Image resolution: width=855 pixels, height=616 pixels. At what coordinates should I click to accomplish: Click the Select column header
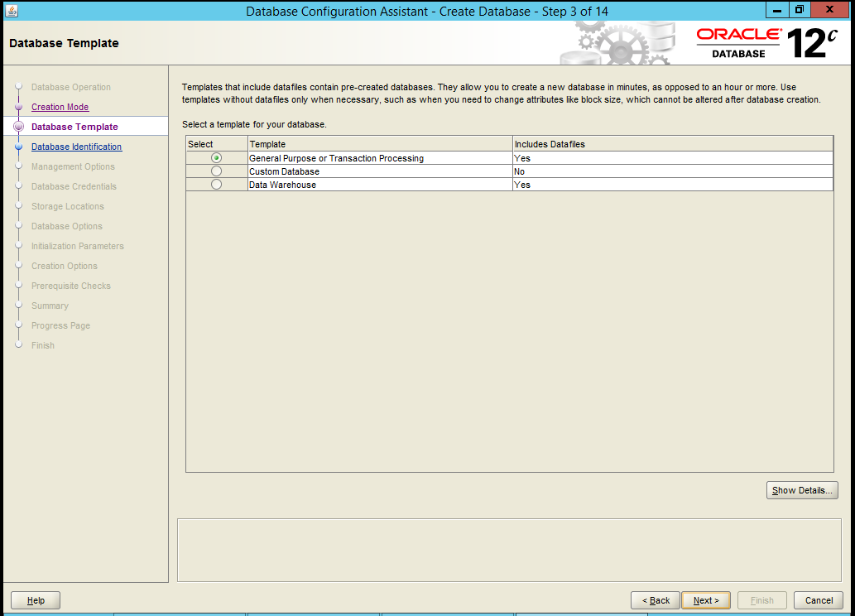click(217, 144)
